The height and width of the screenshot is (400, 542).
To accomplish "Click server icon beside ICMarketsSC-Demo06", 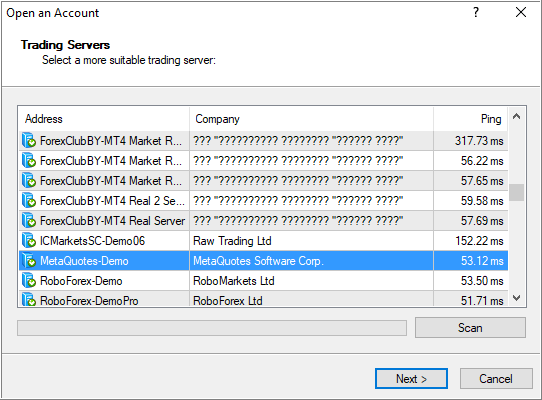I will [x=29, y=241].
